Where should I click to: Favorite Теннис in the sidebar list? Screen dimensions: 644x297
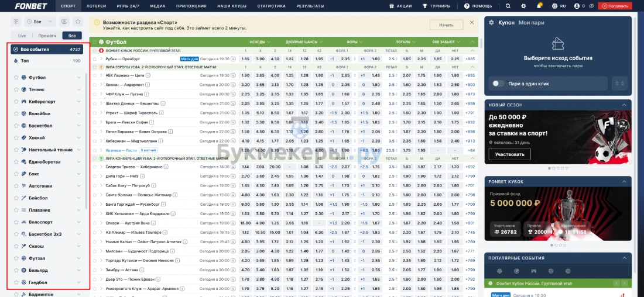tap(16, 89)
